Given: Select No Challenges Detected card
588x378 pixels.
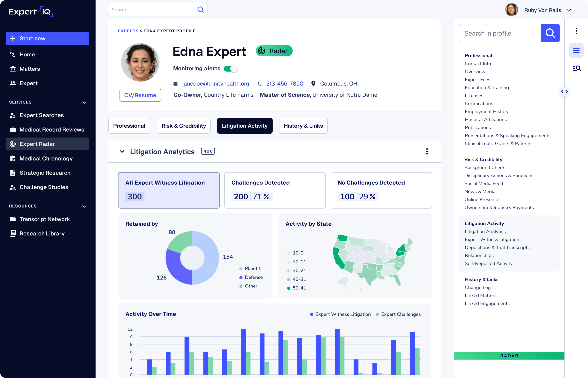Looking at the screenshot, I should coord(381,190).
